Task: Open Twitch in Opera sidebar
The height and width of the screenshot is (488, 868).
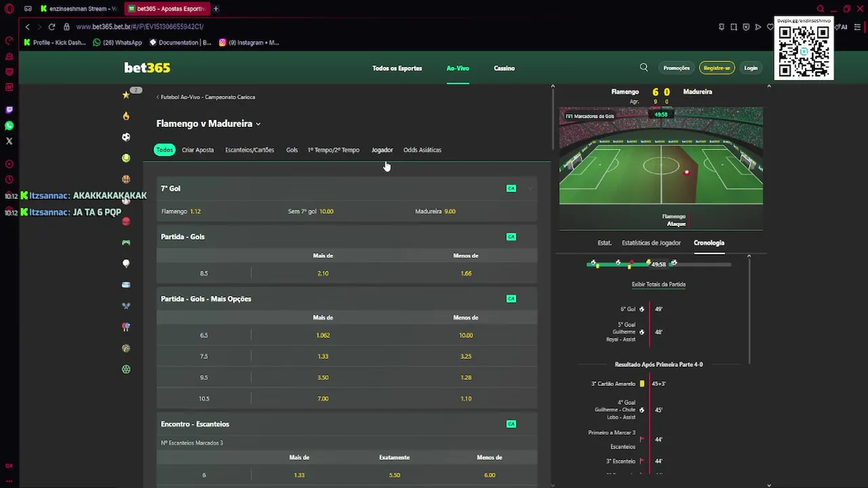Action: tap(9, 110)
